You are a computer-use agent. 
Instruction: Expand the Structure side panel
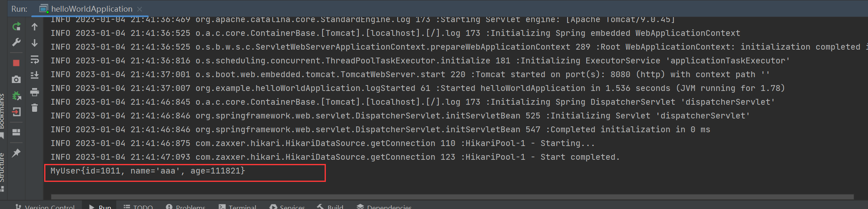[2, 167]
